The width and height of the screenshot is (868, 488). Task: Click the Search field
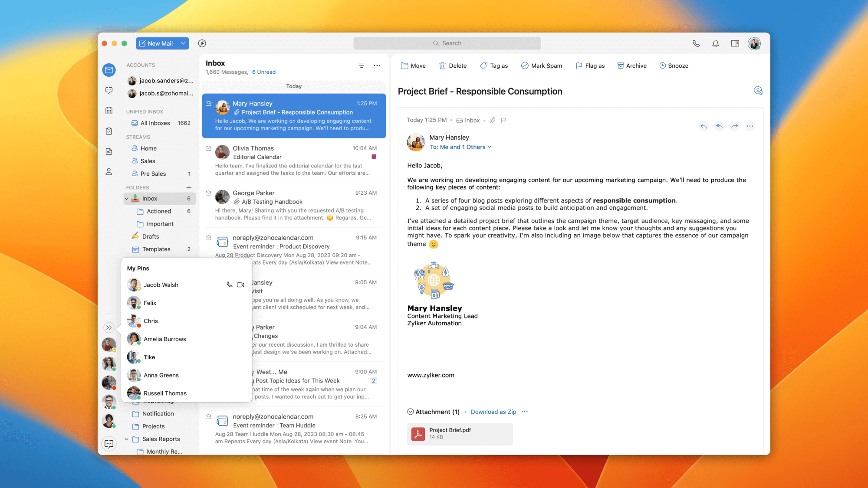(447, 43)
